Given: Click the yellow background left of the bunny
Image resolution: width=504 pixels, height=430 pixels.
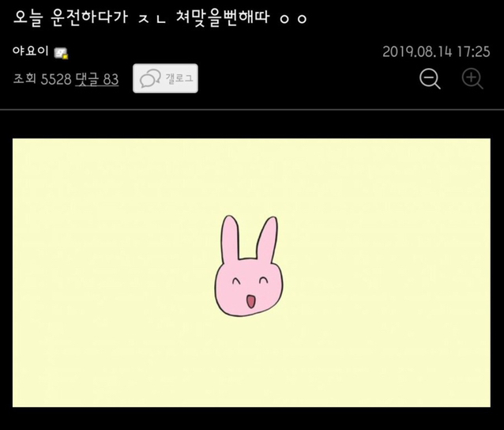Looking at the screenshot, I should coord(111,273).
